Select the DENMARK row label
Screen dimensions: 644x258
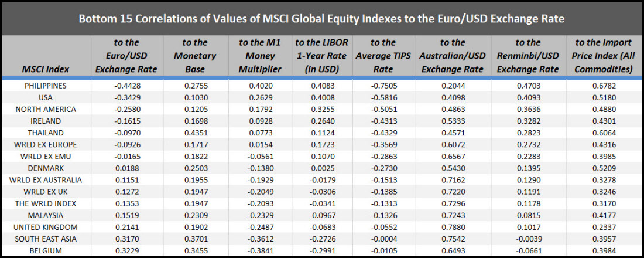click(46, 168)
